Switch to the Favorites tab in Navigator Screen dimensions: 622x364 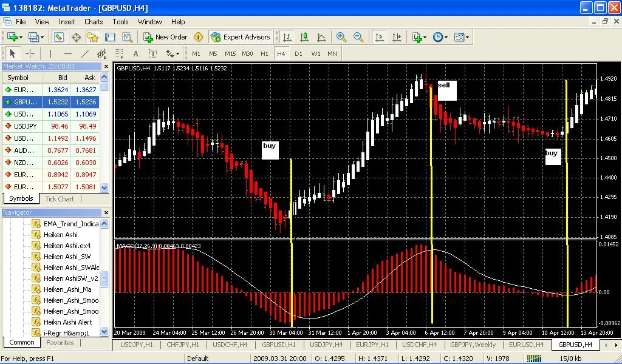[60, 343]
